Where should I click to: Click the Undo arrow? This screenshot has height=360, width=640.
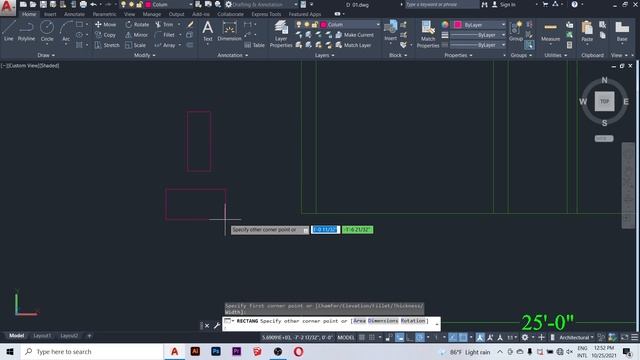[x=93, y=4]
